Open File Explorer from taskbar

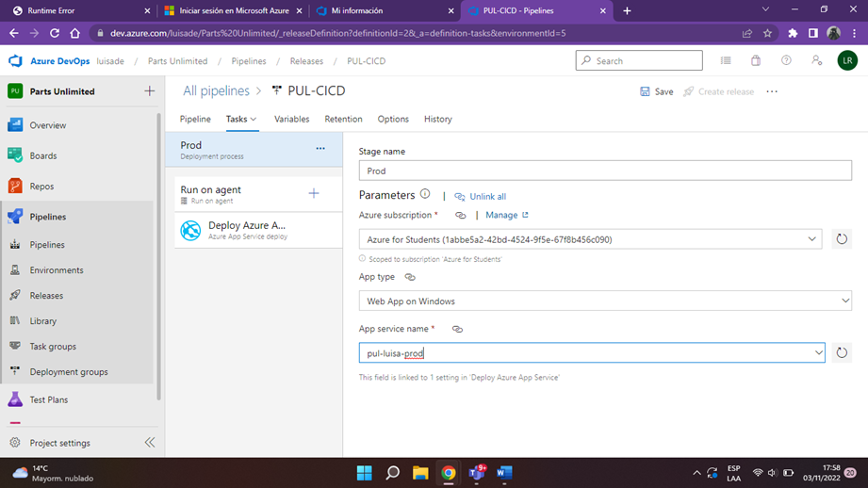(x=420, y=473)
